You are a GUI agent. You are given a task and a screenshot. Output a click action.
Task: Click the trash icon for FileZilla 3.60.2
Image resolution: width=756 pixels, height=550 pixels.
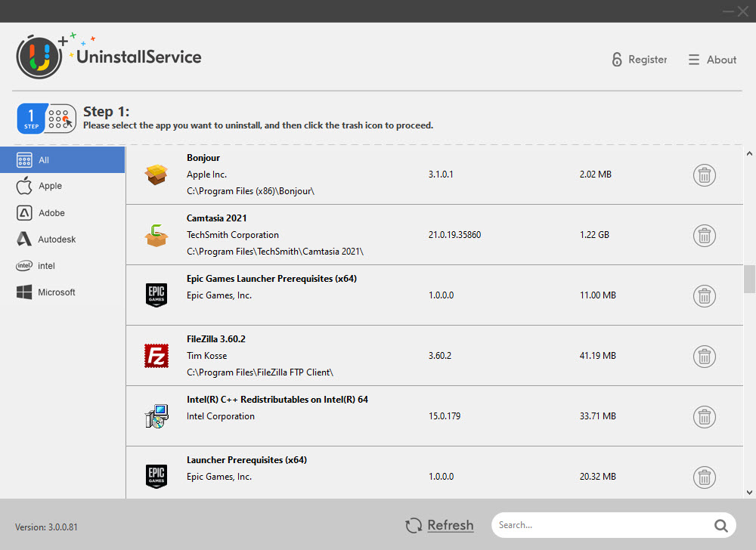705,357
